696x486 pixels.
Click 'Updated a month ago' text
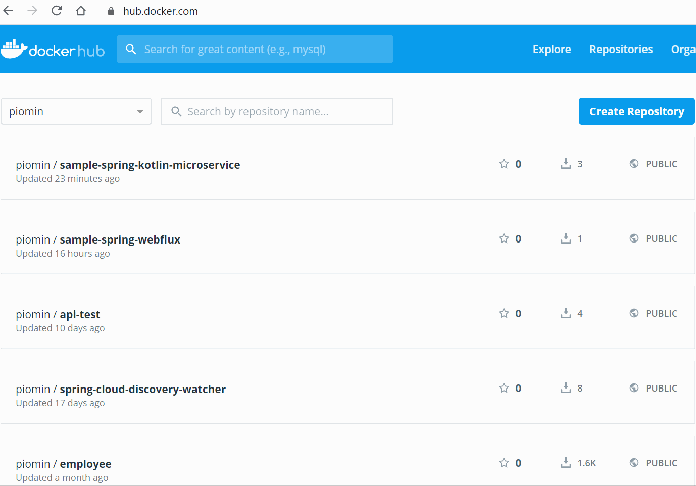click(x=62, y=478)
